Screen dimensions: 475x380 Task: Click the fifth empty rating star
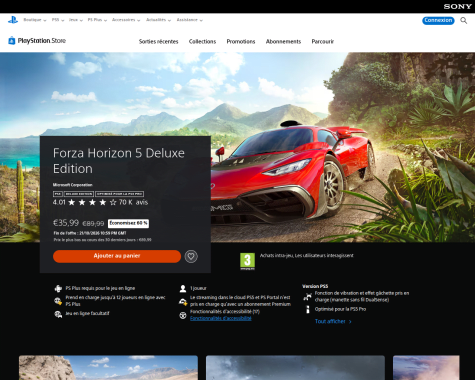[113, 202]
